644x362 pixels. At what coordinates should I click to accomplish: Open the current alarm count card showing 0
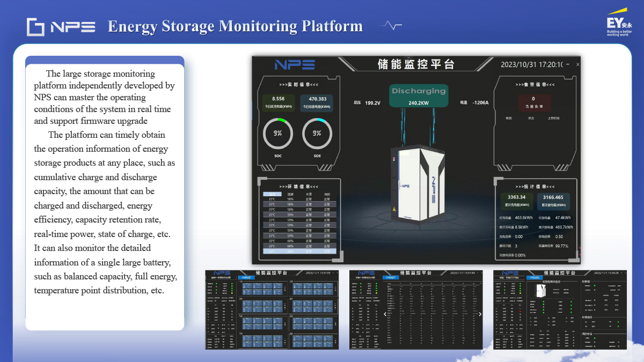coord(534,102)
